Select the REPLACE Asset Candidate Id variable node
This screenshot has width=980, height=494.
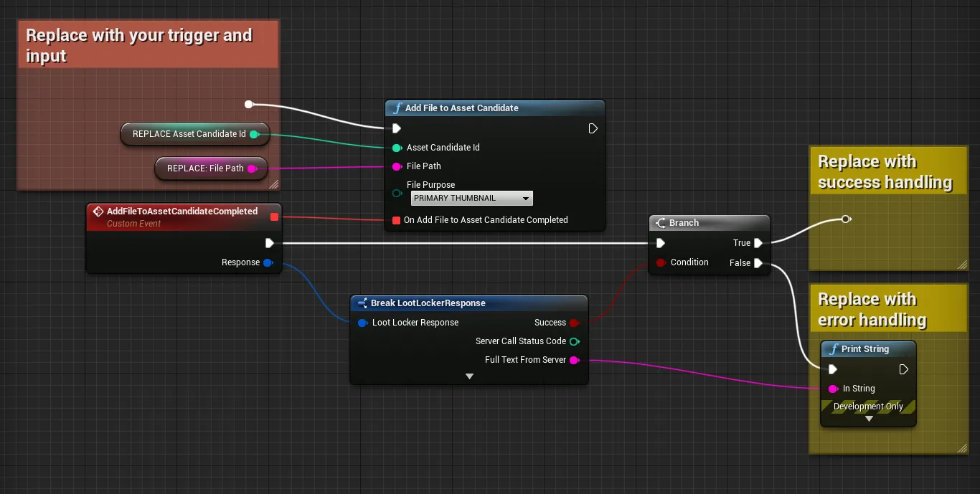[x=194, y=134]
